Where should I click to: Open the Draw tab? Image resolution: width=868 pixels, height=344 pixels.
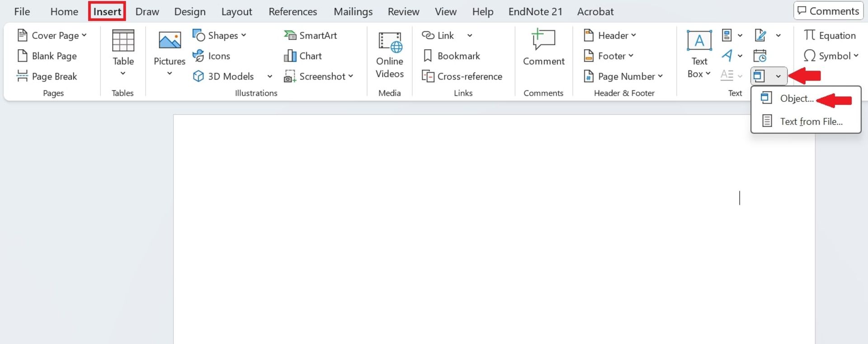[x=147, y=12]
